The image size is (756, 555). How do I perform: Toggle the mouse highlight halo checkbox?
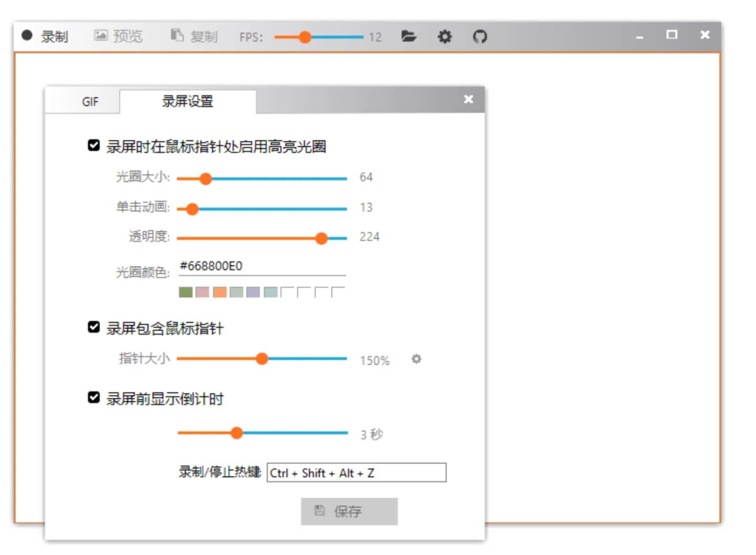(93, 145)
